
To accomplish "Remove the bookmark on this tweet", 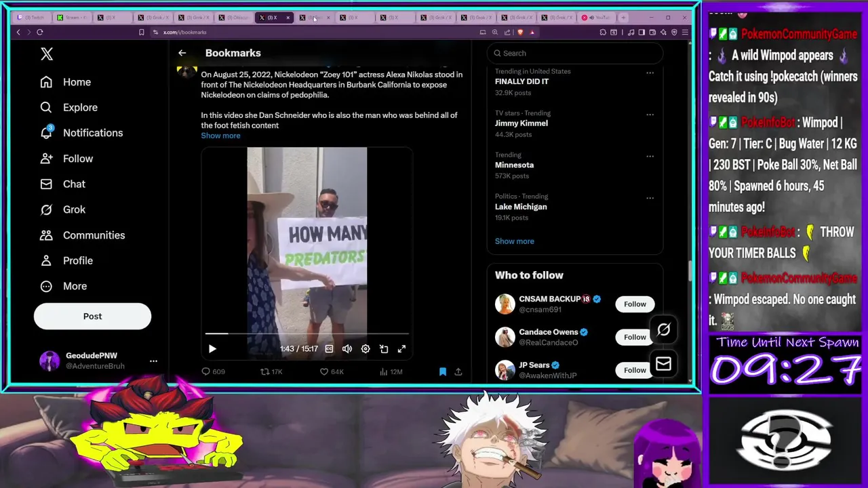I will click(x=443, y=371).
